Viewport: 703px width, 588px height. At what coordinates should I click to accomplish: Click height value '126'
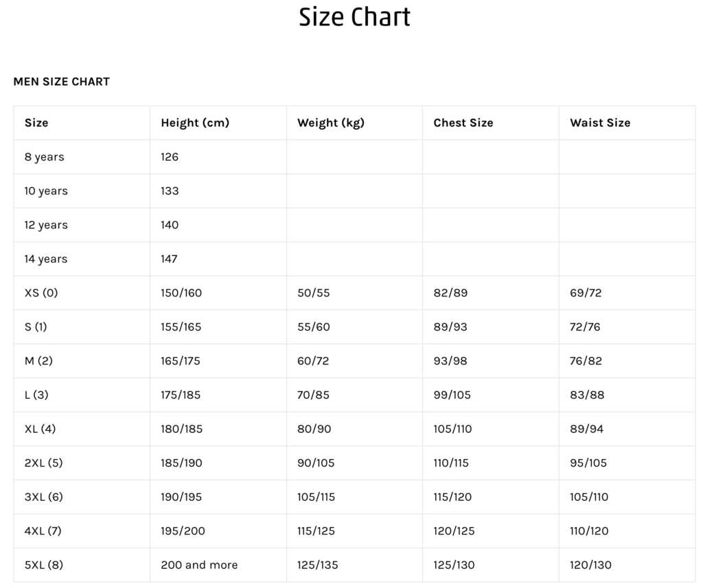(170, 157)
